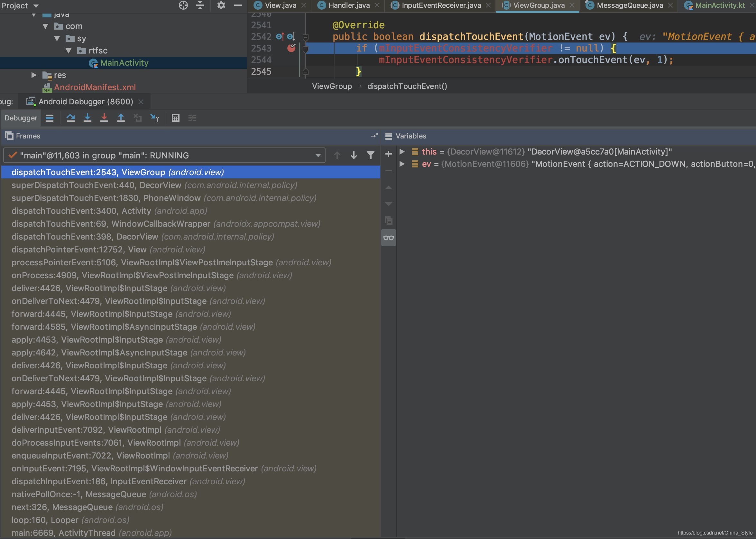Switch to InputEventReceiver.java tab

point(441,5)
